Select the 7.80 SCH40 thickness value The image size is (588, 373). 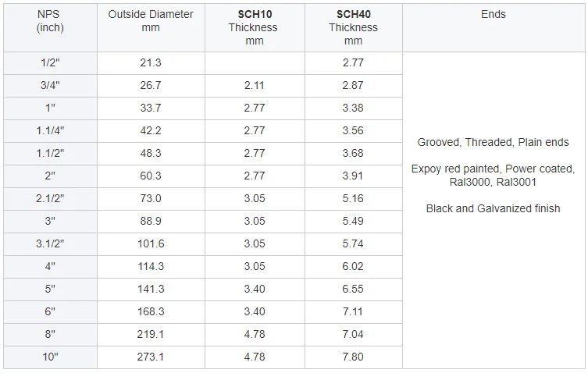point(353,357)
